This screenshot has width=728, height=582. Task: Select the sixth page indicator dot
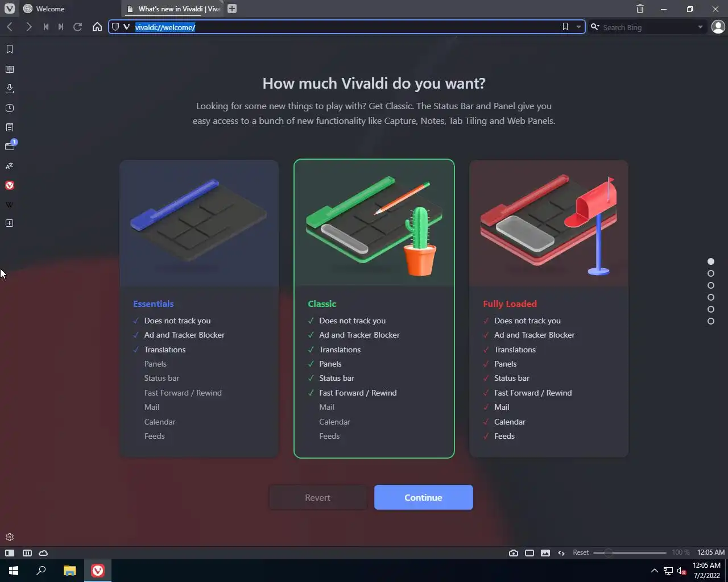711,321
